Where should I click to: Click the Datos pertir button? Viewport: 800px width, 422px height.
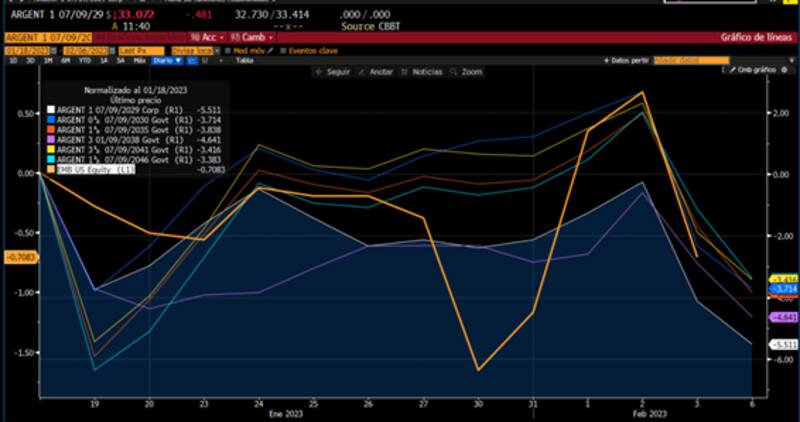click(631, 60)
